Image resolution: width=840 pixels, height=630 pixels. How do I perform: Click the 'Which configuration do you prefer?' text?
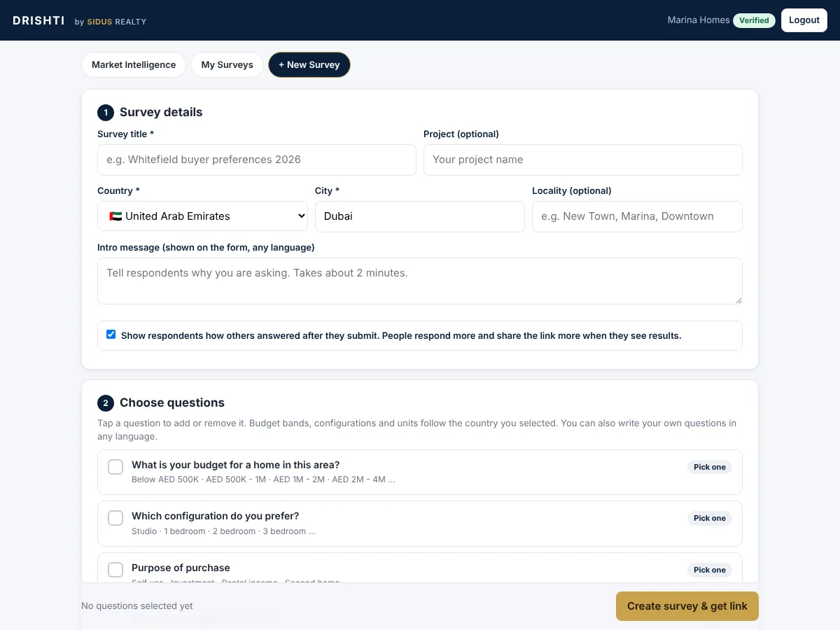coord(216,516)
